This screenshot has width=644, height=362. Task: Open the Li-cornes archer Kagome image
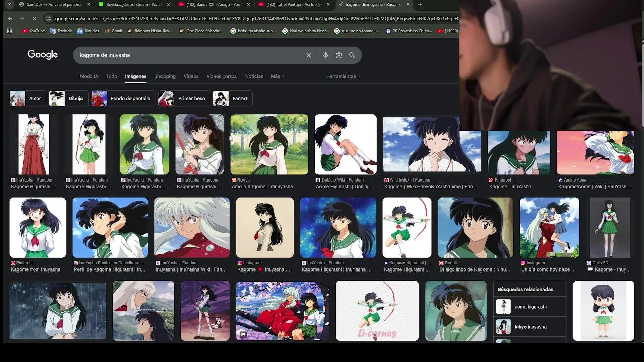(x=377, y=311)
